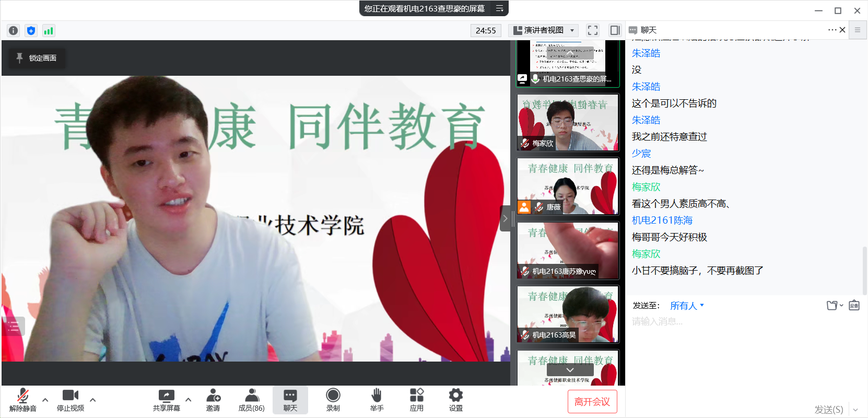Stop the camera video (停止视频)
The image size is (868, 418).
pyautogui.click(x=71, y=400)
